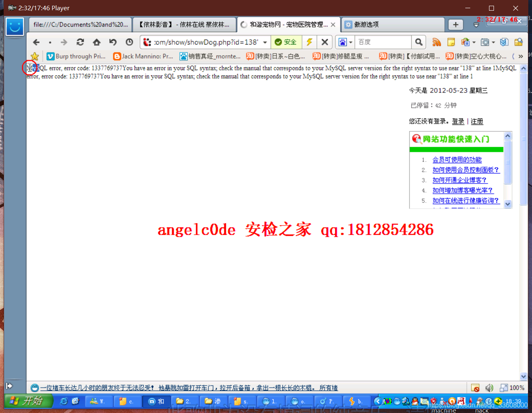Show more bookmarks with chevron
This screenshot has width=532, height=413.
coord(521,56)
